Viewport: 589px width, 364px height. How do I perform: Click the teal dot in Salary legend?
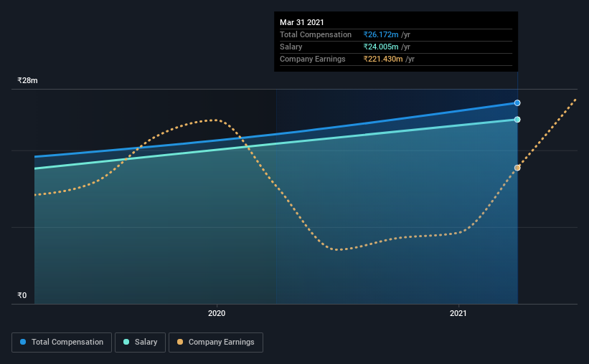(126, 342)
